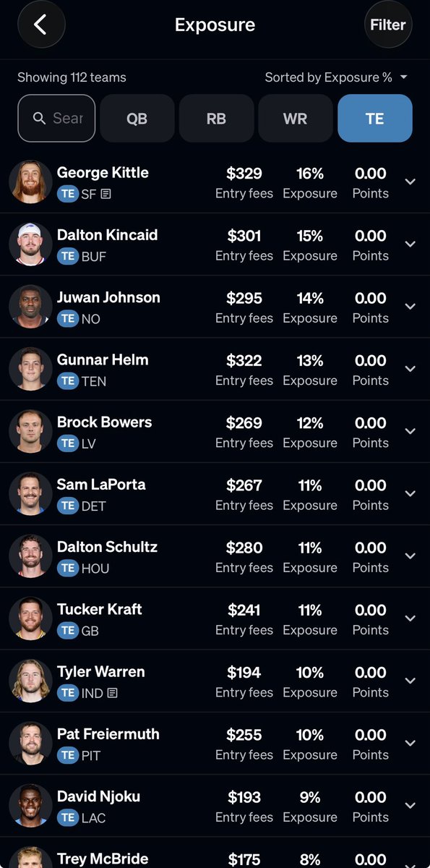Open David Njoku's player name
The height and width of the screenshot is (868, 430).
[x=98, y=796]
